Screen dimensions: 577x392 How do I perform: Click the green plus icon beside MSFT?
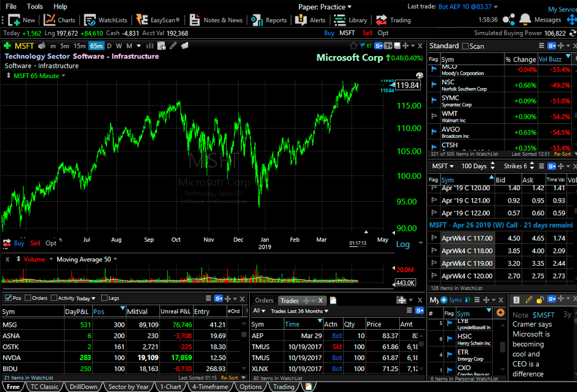(7, 46)
